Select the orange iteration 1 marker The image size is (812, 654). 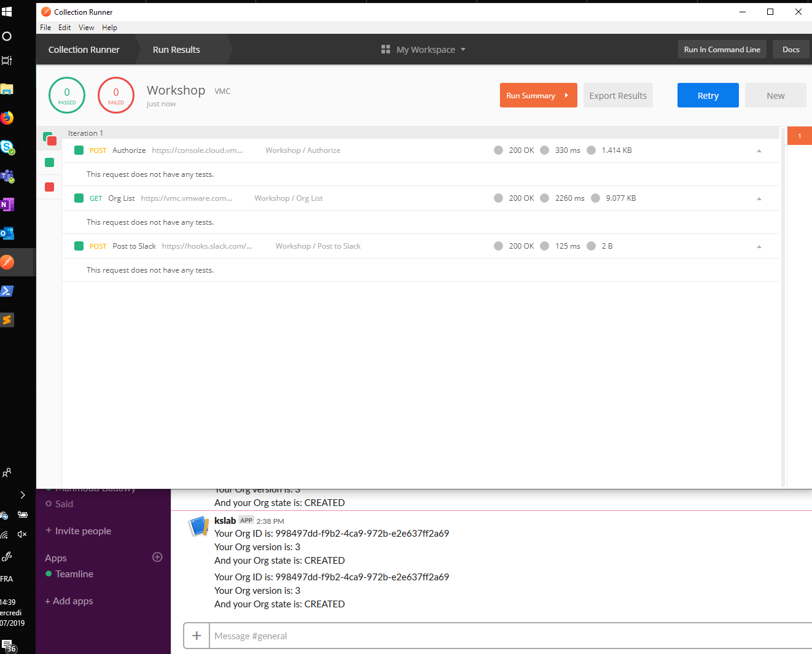799,136
